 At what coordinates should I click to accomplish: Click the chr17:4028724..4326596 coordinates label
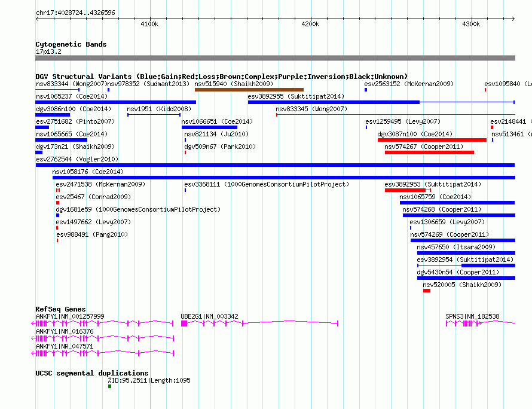(x=75, y=13)
